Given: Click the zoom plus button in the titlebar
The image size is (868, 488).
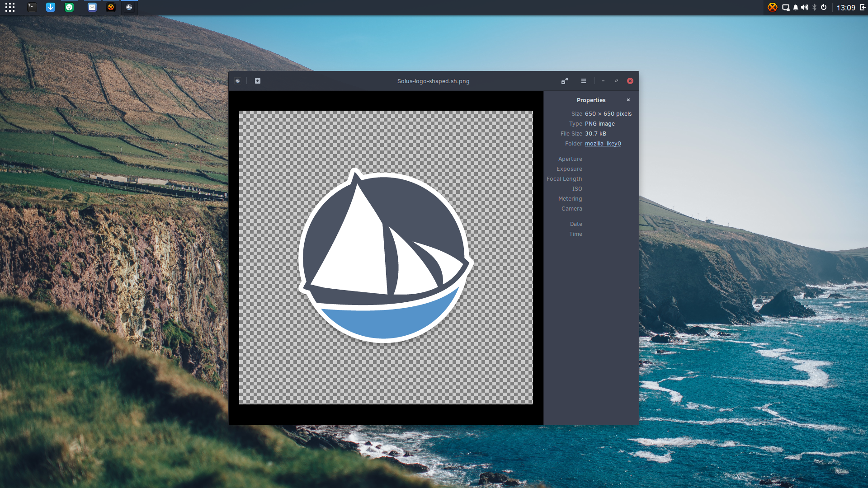Looking at the screenshot, I should click(258, 81).
